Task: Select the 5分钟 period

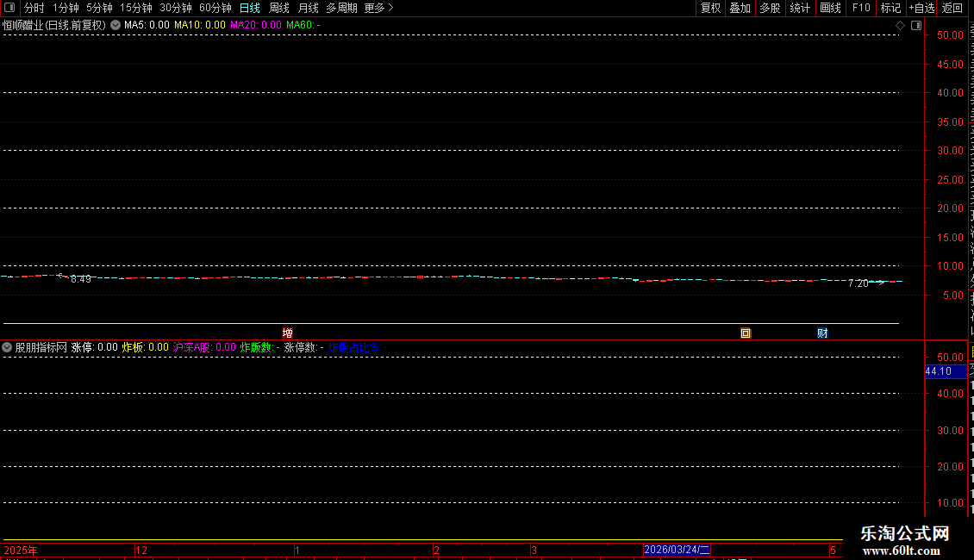Action: 99,8
